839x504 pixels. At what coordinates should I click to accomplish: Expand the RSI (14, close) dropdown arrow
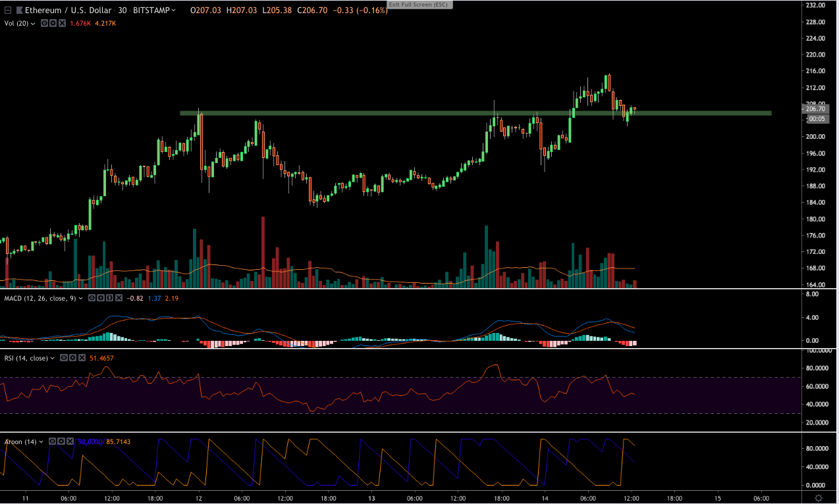(x=52, y=358)
